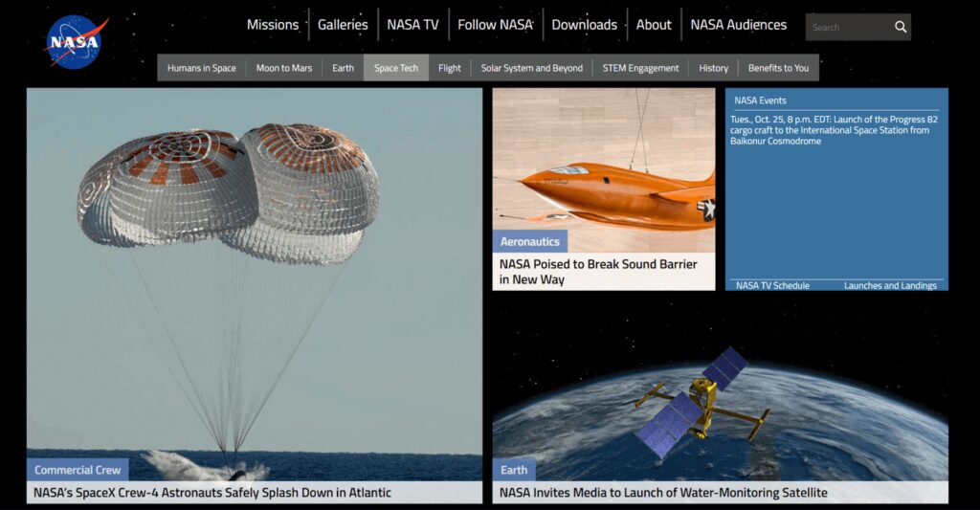This screenshot has height=510, width=980.
Task: Select the STEM Engagement topic
Action: [640, 68]
